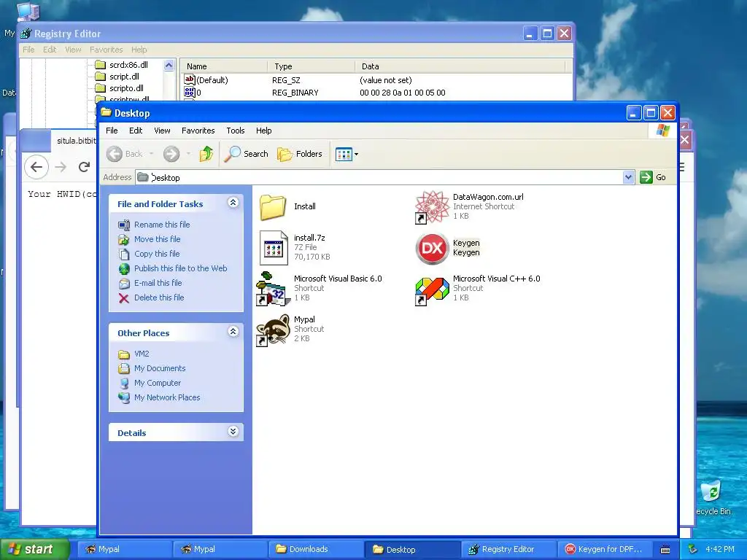Open Favorites menu in Registry Editor
The height and width of the screenshot is (560, 747).
click(x=107, y=50)
